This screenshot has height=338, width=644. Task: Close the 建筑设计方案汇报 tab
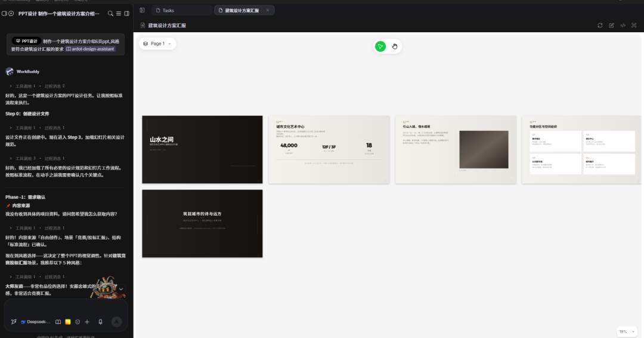pyautogui.click(x=268, y=10)
